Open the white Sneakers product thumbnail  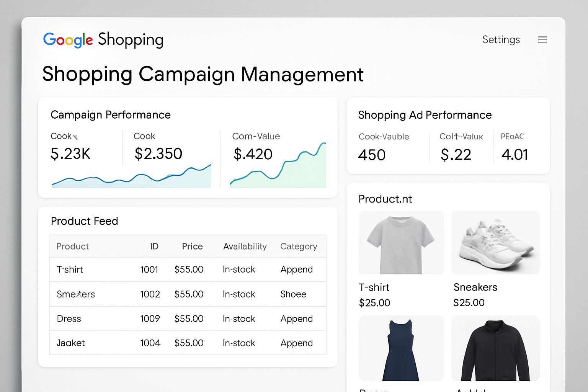(496, 243)
